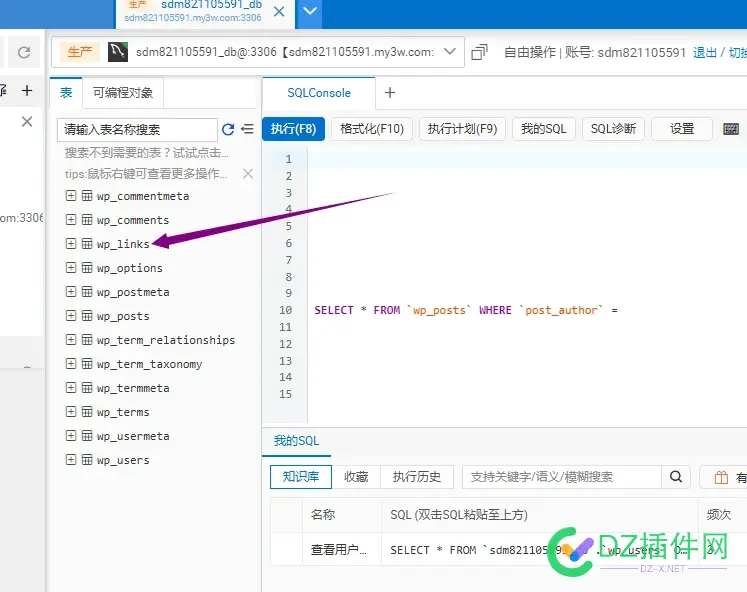The width and height of the screenshot is (747, 592).
Task: Select the 执行历史 tab
Action: point(417,477)
